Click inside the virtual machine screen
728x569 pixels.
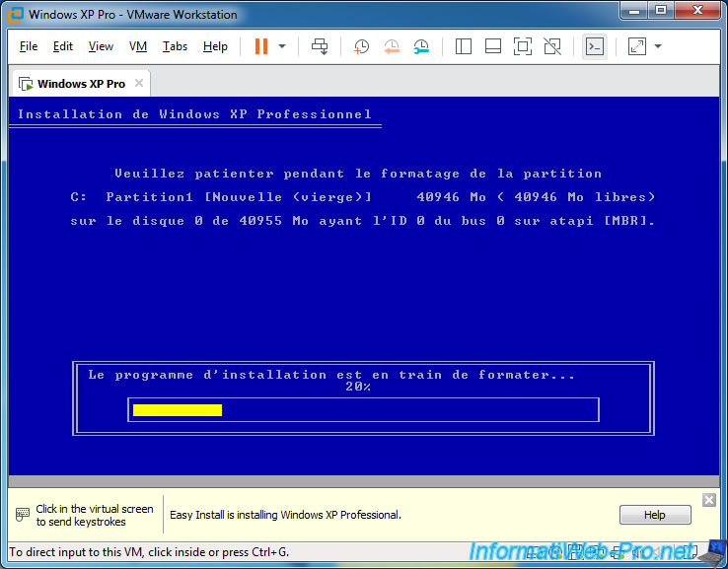[x=364, y=285]
